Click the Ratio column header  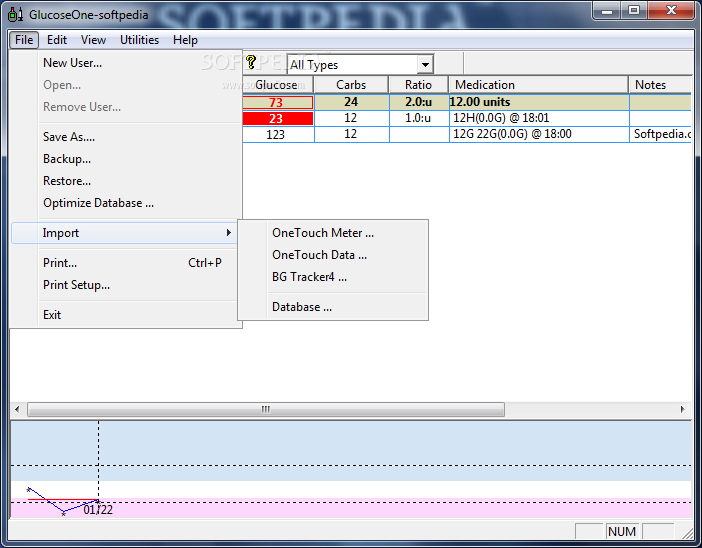click(418, 85)
